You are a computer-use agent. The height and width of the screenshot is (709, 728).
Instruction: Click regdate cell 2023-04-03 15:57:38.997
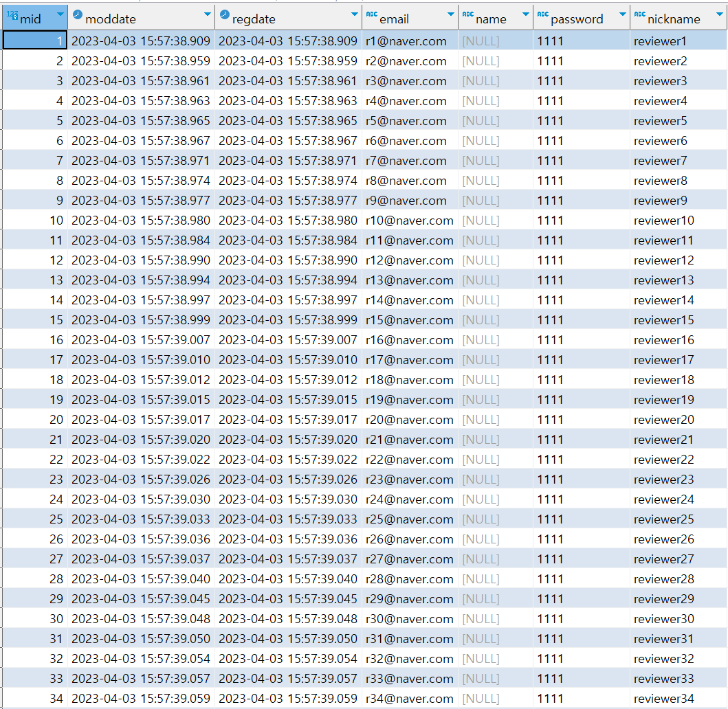pos(288,300)
